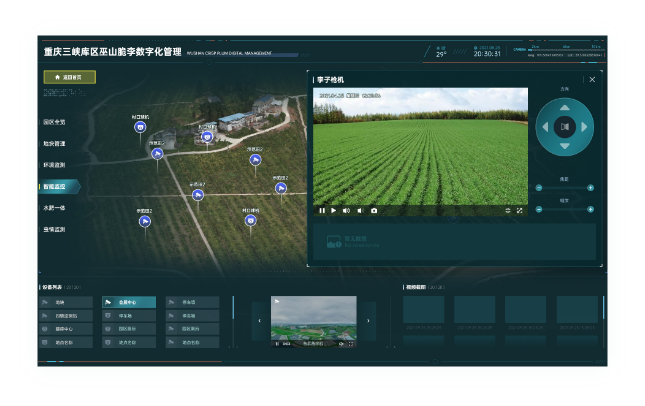Open the 园区全览 menu item
The height and width of the screenshot is (406, 645).
point(54,122)
